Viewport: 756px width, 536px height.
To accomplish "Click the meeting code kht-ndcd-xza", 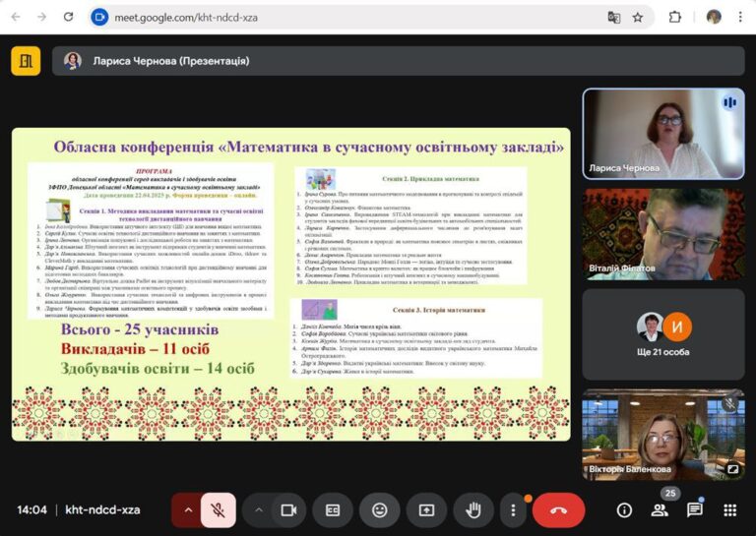I will 102,510.
